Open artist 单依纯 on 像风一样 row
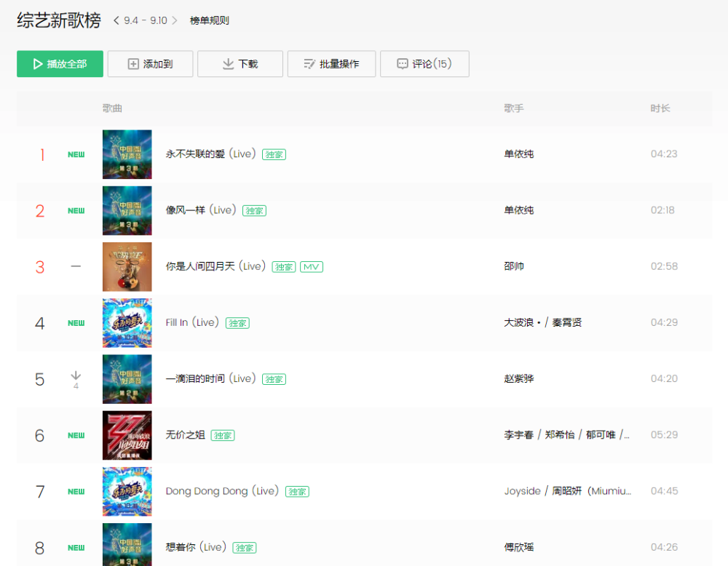This screenshot has height=566, width=728. (x=518, y=210)
